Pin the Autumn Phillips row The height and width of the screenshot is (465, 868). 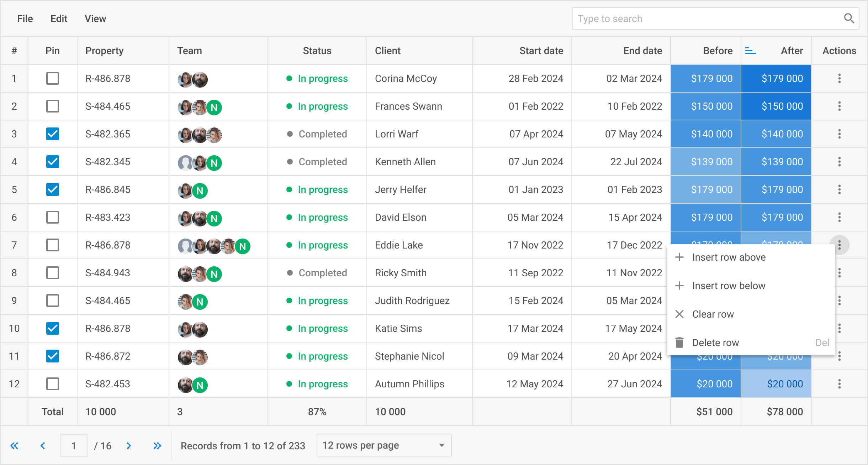click(x=53, y=384)
